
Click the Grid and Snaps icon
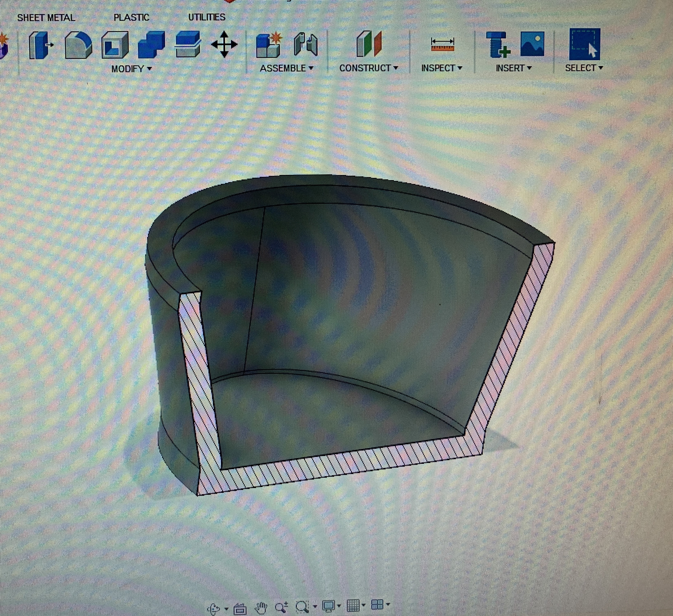click(x=353, y=605)
